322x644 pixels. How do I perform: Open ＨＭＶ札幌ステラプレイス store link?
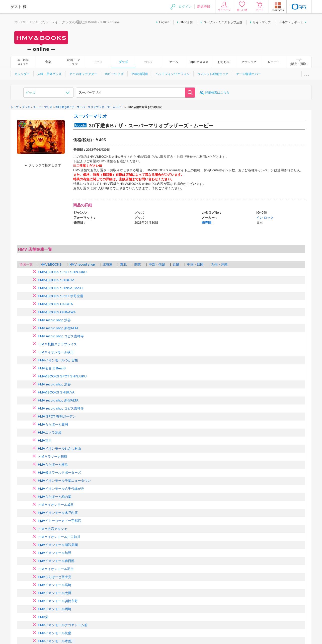click(x=57, y=344)
